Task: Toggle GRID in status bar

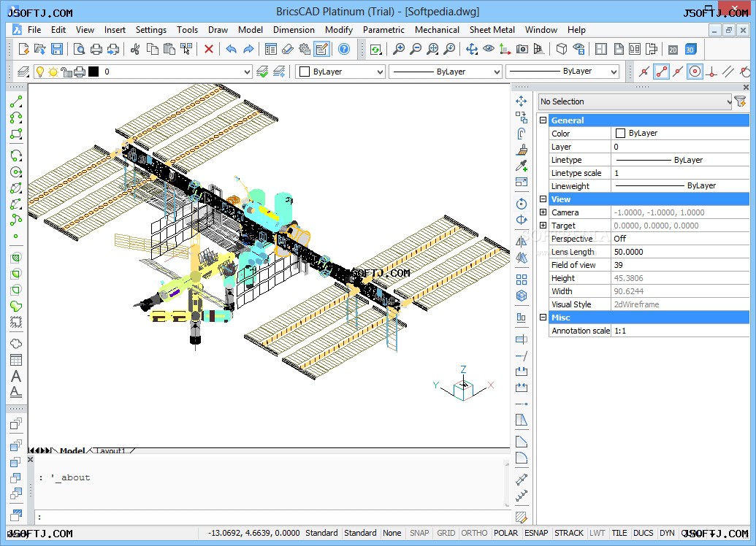Action: 446,533
